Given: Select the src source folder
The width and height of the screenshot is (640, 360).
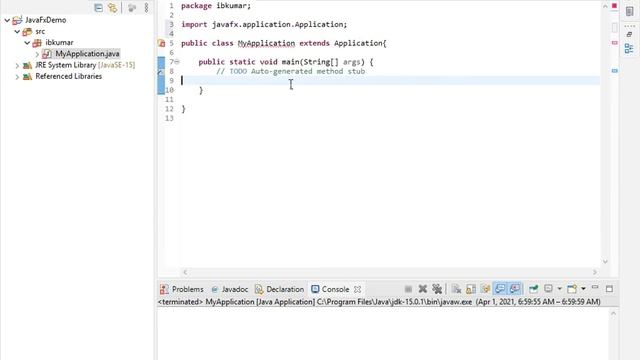Looking at the screenshot, I should (40, 31).
